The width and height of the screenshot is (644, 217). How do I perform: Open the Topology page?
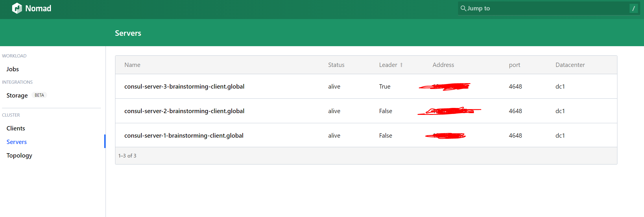19,155
